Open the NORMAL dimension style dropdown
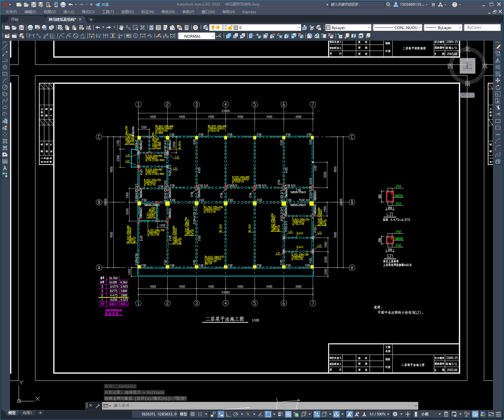 (197, 36)
